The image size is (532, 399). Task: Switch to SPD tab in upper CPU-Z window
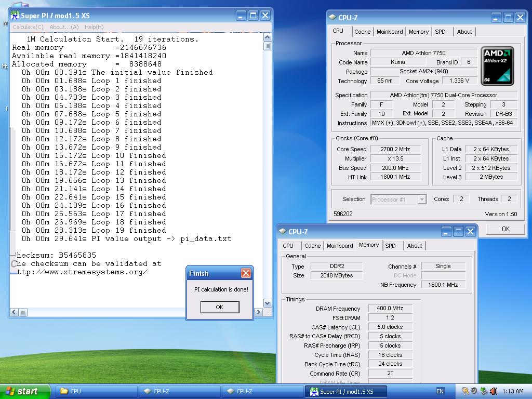[440, 32]
